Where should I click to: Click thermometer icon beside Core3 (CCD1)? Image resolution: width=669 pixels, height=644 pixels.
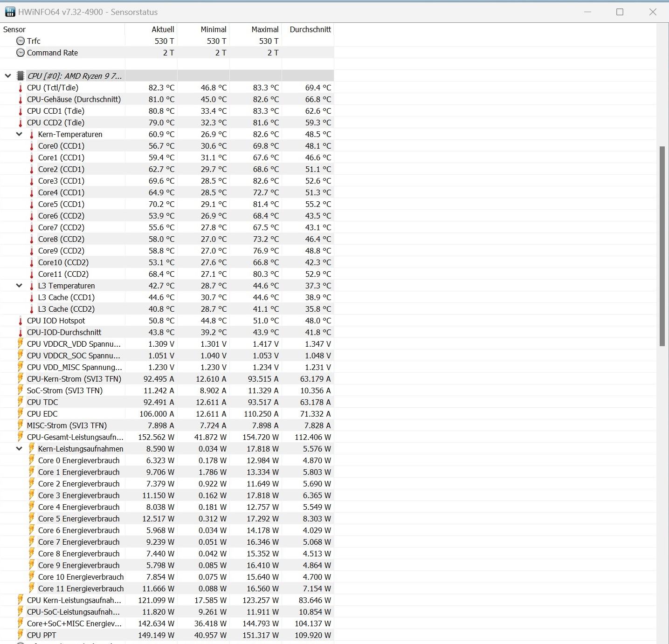(32, 181)
